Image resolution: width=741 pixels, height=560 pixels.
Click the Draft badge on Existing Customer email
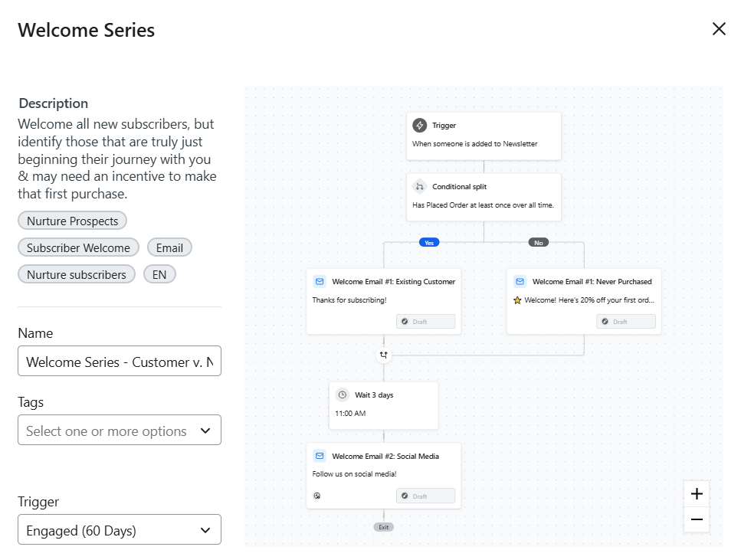pos(426,321)
